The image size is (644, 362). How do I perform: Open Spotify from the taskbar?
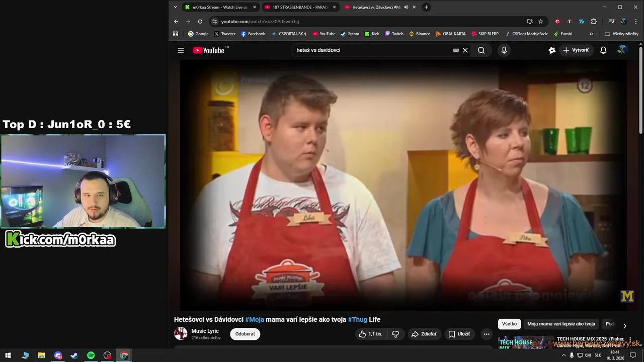(91, 355)
